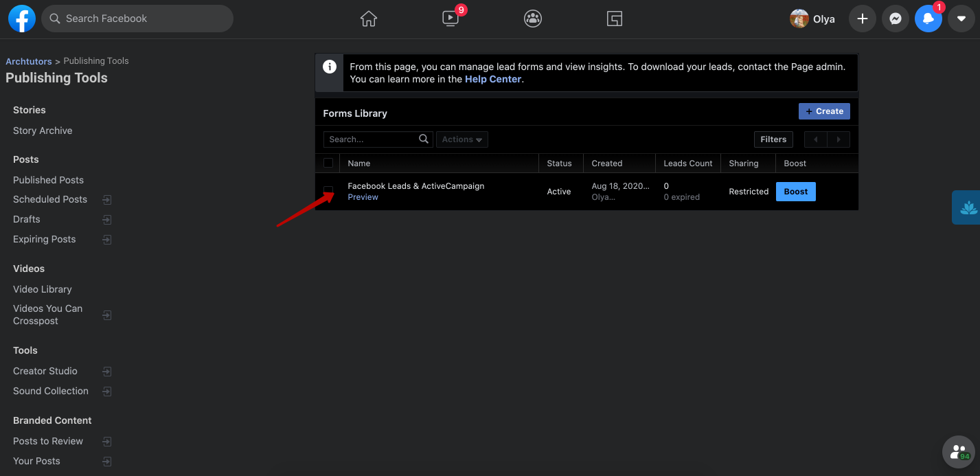Sort by Name column header
This screenshot has height=476, width=980.
pyautogui.click(x=359, y=163)
